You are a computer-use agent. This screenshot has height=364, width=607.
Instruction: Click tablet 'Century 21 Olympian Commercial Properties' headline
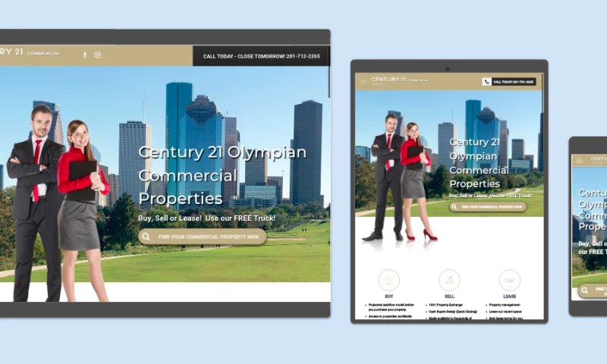[x=479, y=163]
